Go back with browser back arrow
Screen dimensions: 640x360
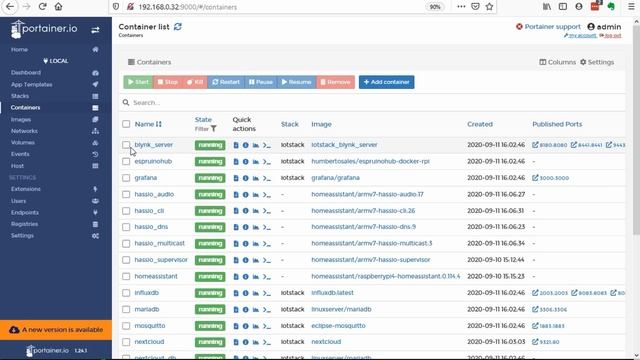click(10, 7)
